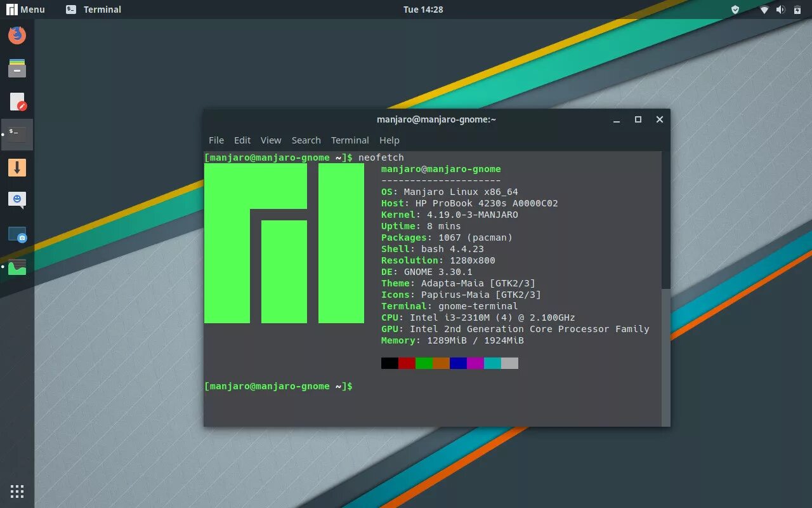Minimize the terminal window

[x=616, y=120]
